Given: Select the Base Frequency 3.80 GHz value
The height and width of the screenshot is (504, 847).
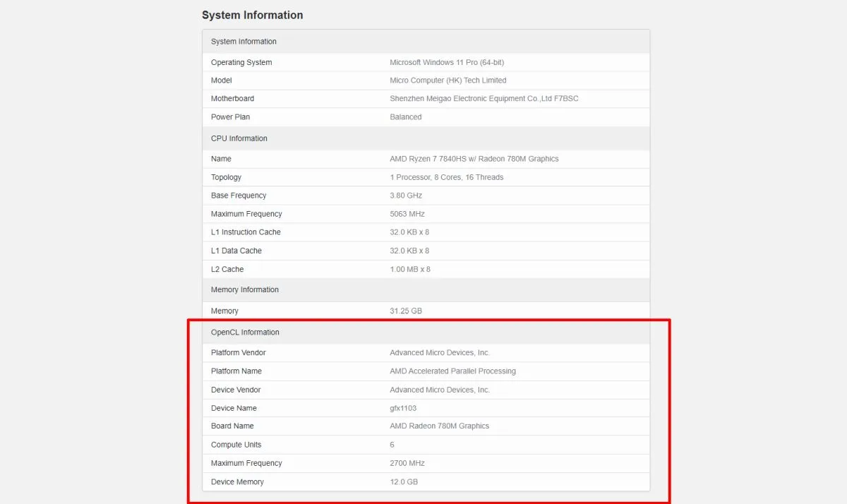Looking at the screenshot, I should click(x=407, y=196).
